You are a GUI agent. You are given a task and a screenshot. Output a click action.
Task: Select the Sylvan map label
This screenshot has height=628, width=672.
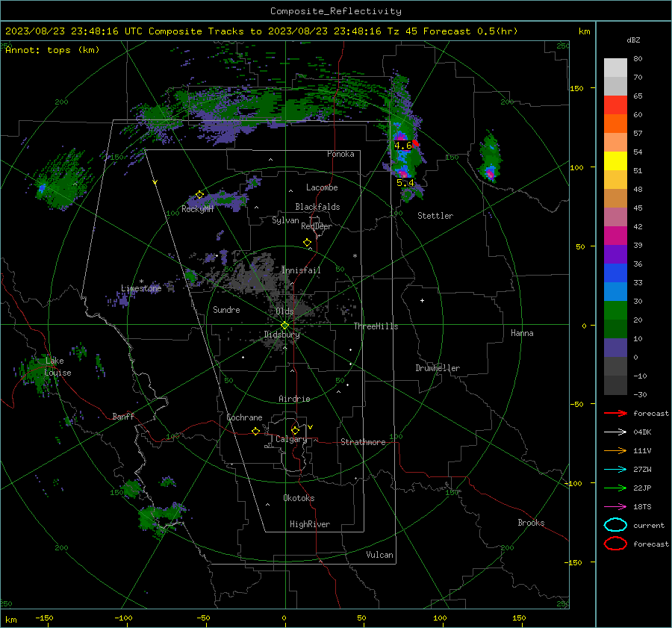[285, 220]
